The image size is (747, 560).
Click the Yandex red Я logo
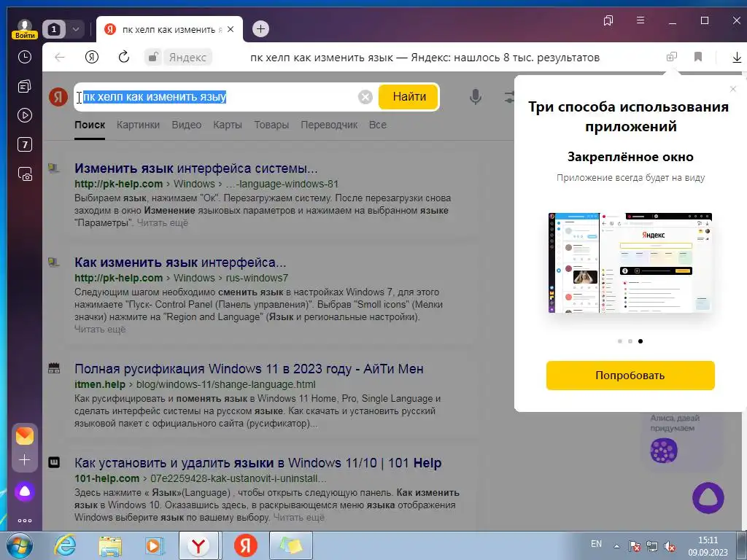pos(58,97)
